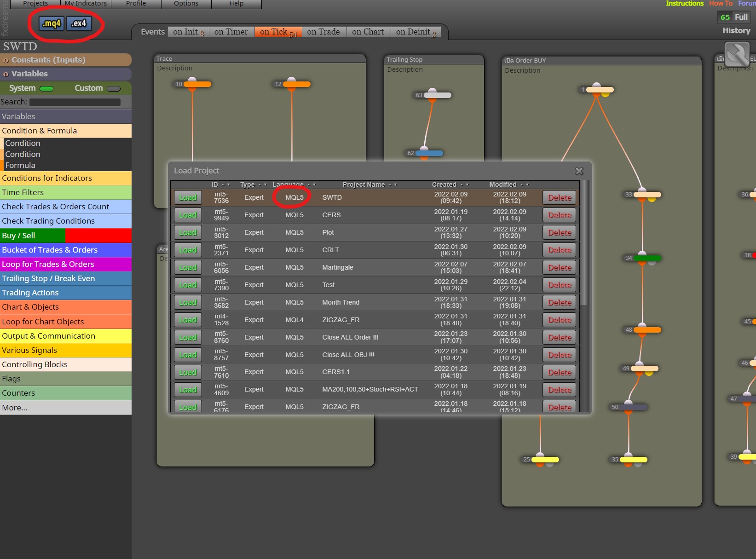Toggle the Full view mode
The width and height of the screenshot is (756, 559).
741,17
